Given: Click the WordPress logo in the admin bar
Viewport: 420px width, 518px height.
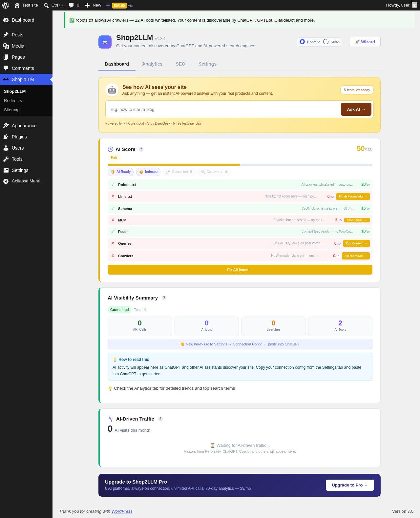Looking at the screenshot, I should click(6, 5).
